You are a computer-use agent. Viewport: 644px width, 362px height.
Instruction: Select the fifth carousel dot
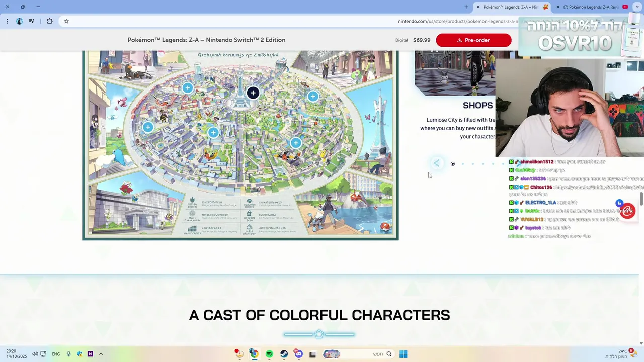click(493, 164)
